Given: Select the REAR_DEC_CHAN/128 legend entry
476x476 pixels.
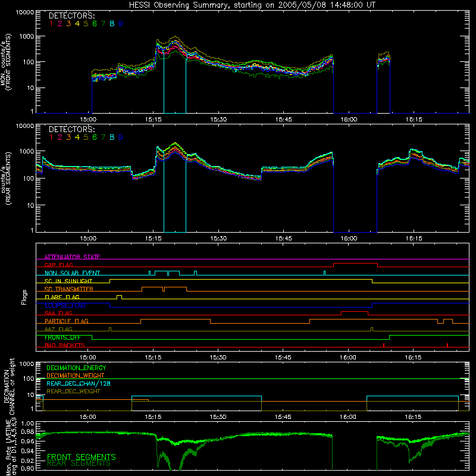Looking at the screenshot, I should click(79, 383).
